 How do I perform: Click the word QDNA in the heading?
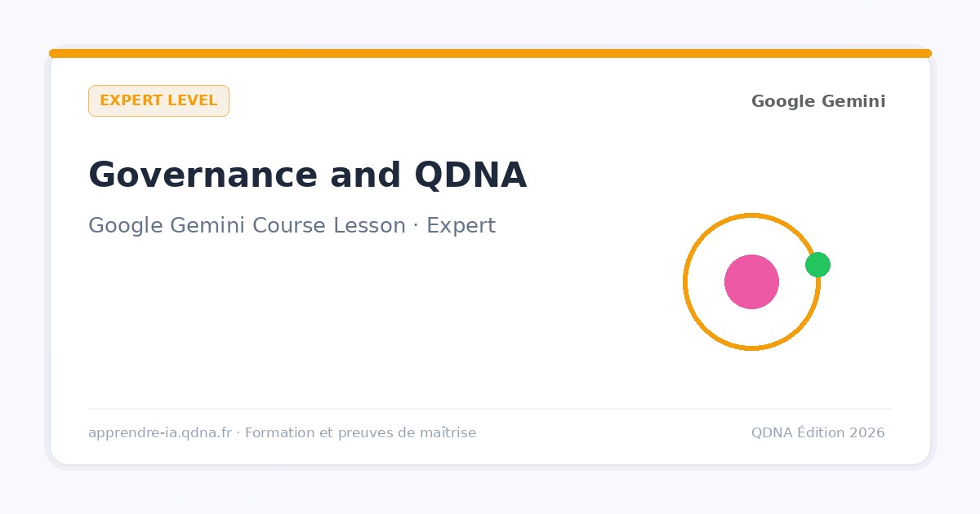[470, 175]
